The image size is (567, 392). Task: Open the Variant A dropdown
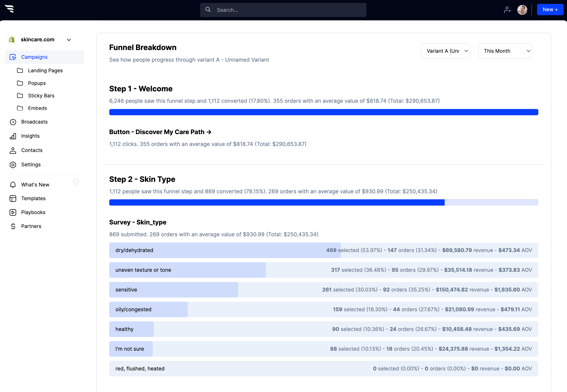tap(445, 51)
